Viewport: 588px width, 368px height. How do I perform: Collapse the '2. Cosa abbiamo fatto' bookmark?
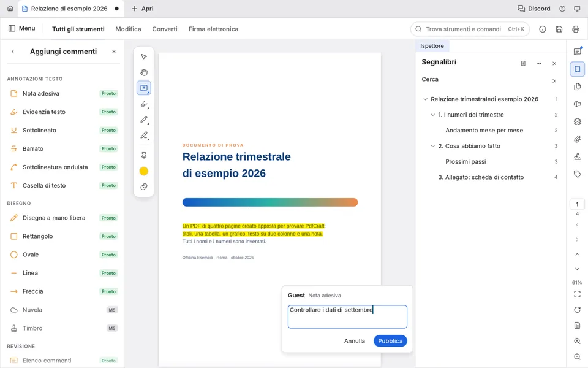click(433, 146)
